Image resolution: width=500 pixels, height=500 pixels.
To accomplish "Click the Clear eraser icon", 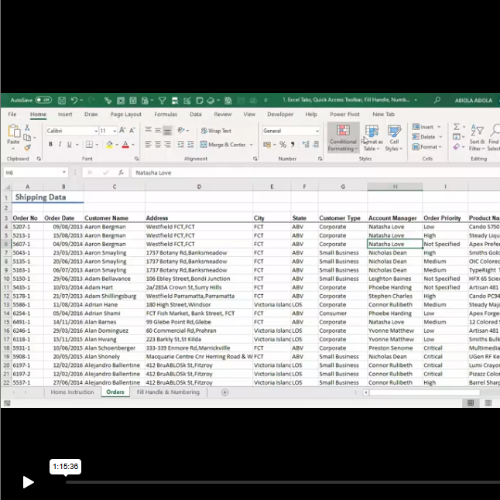I will [x=457, y=147].
